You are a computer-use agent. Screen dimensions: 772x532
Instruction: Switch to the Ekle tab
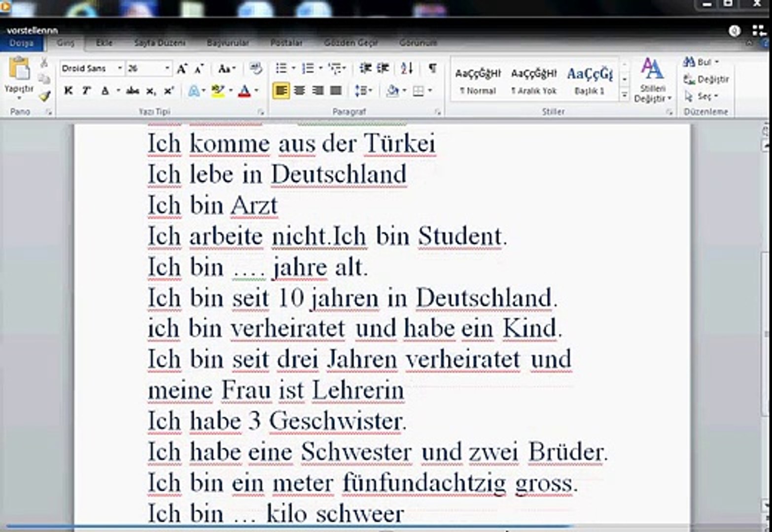tap(104, 43)
